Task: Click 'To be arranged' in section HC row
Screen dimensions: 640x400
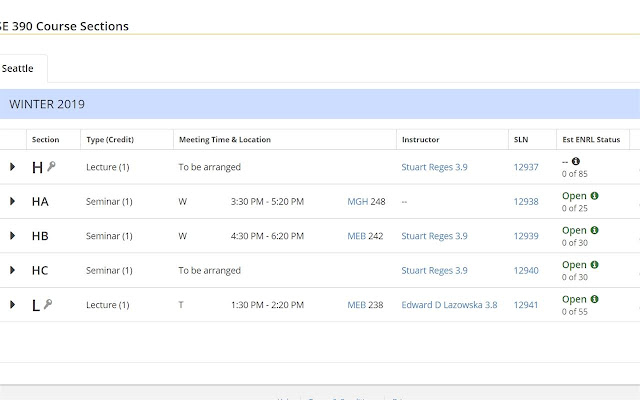Action: point(209,270)
